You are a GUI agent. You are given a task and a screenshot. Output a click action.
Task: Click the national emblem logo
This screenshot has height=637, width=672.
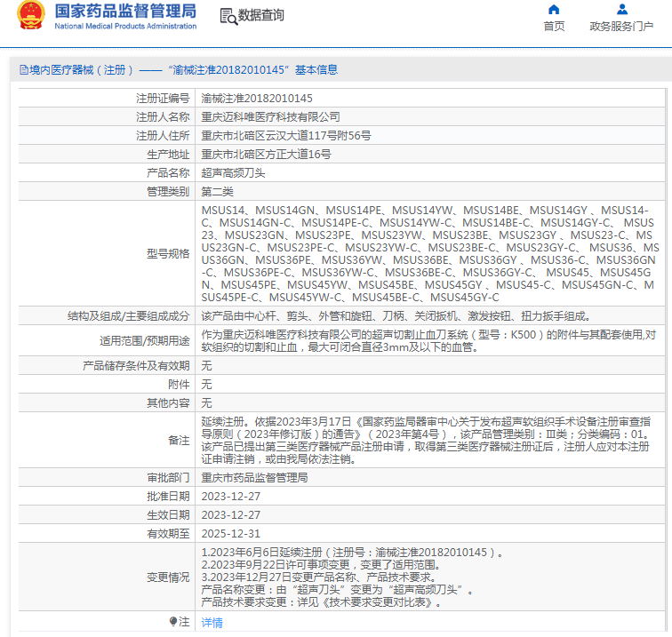30,15
